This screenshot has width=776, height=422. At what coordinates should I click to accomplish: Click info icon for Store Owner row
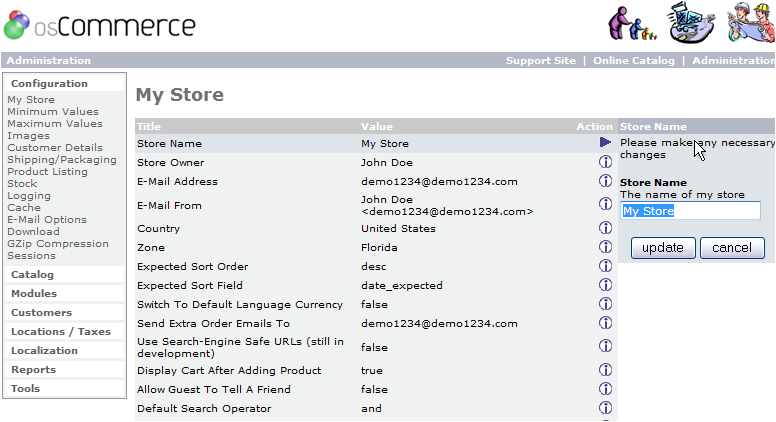(x=605, y=162)
